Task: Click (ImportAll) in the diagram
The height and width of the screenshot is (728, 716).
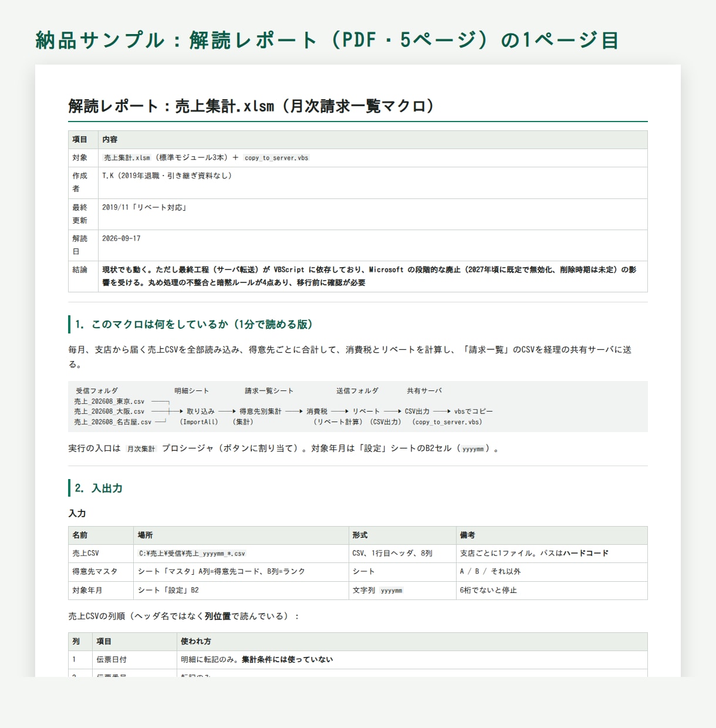Action: [199, 422]
